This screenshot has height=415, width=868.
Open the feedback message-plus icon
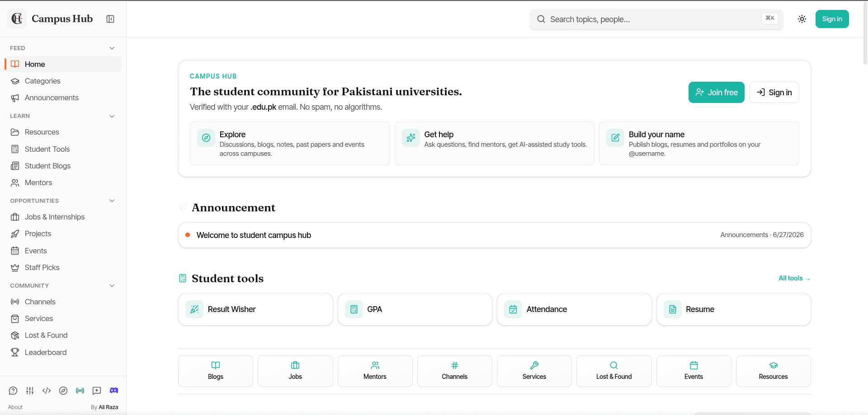(97, 391)
